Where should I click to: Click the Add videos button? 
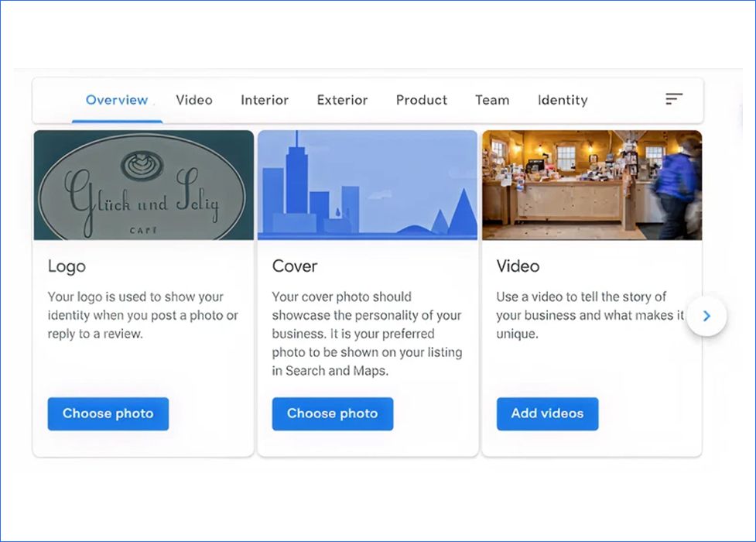(x=547, y=413)
